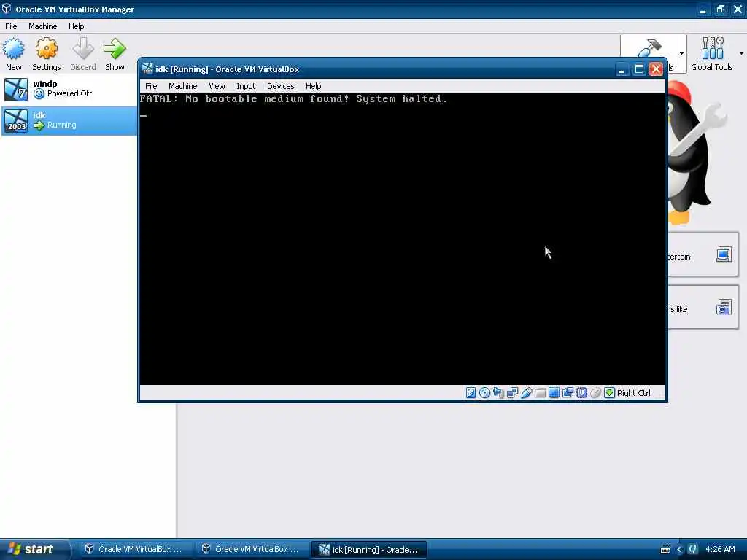Click the network adapter status icon
Viewport: 747px width, 560px height.
click(x=512, y=393)
